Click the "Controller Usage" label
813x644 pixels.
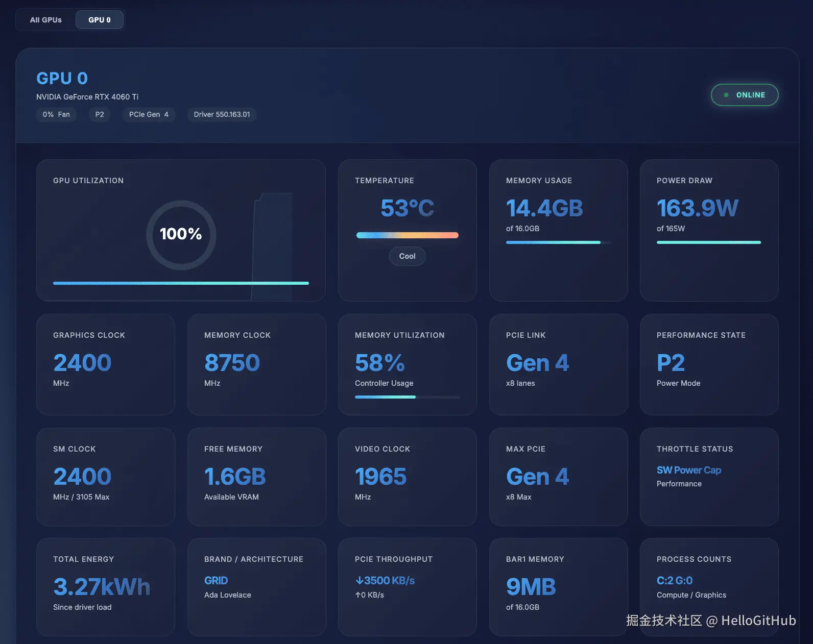384,383
